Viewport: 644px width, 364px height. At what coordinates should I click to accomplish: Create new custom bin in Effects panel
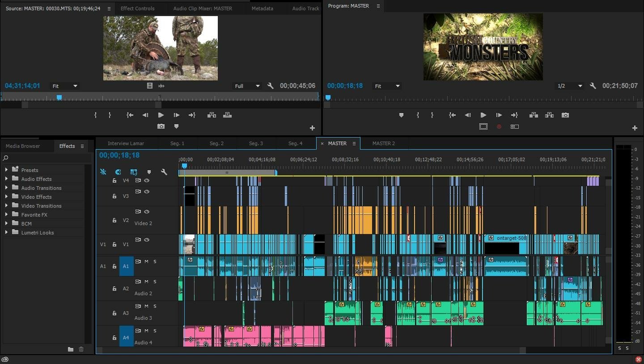click(71, 349)
